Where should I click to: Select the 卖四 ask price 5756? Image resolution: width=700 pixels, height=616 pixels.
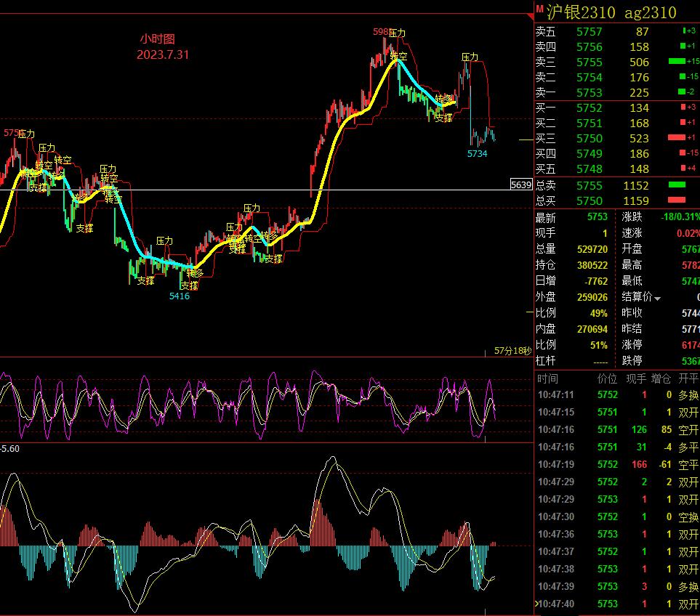point(590,46)
